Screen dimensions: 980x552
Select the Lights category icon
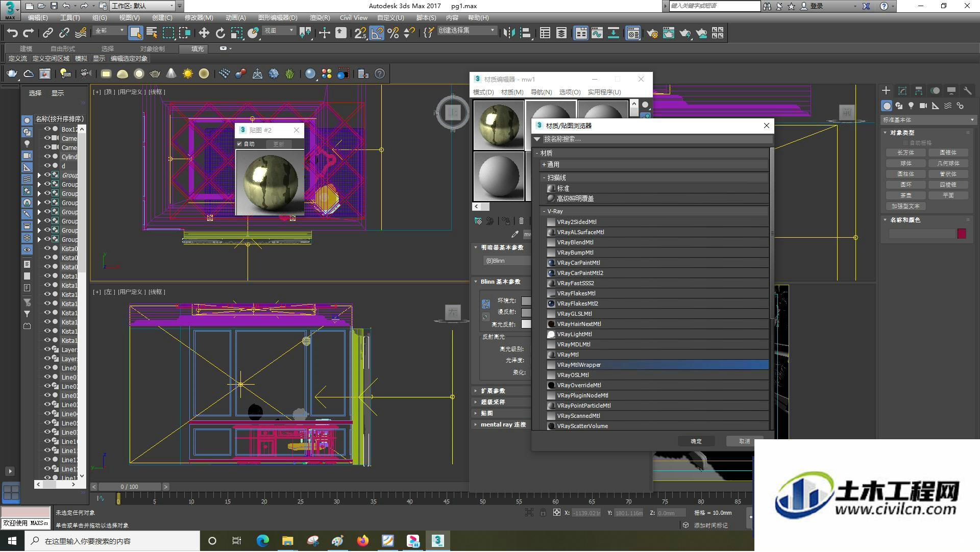[911, 106]
